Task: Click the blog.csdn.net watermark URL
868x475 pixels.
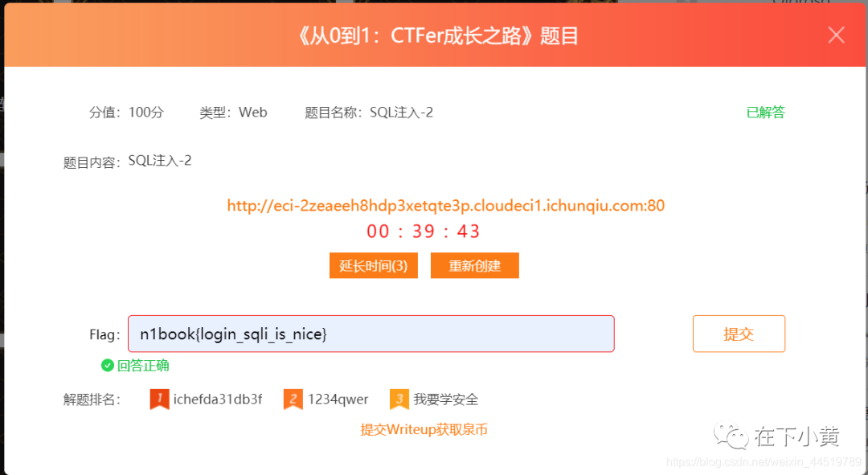Action: point(764,461)
